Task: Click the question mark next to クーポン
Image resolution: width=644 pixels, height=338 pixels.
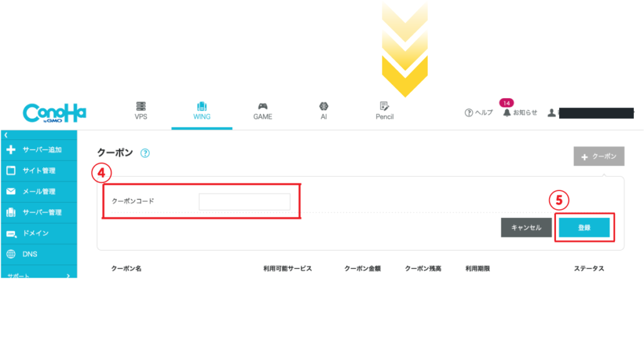Action: pyautogui.click(x=145, y=153)
